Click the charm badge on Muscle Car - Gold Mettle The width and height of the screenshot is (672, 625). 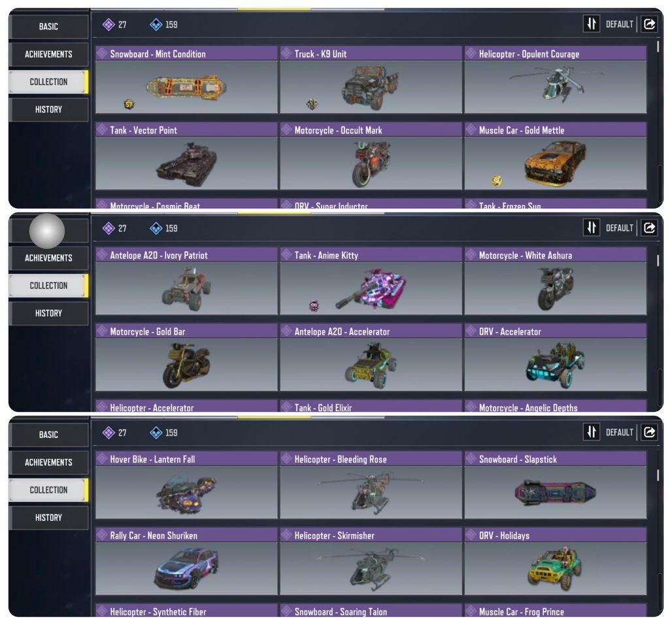point(497,181)
